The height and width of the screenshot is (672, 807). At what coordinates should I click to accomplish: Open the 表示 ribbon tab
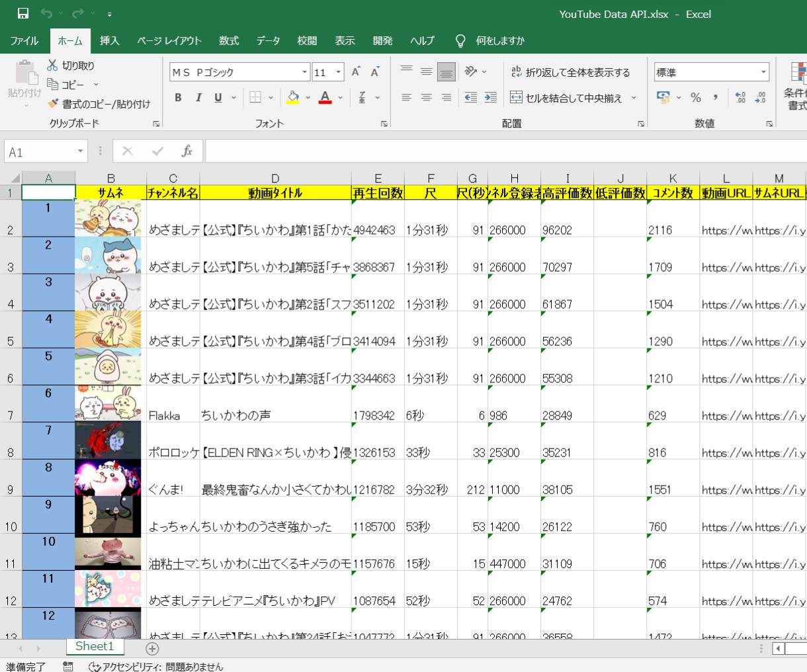[x=345, y=40]
